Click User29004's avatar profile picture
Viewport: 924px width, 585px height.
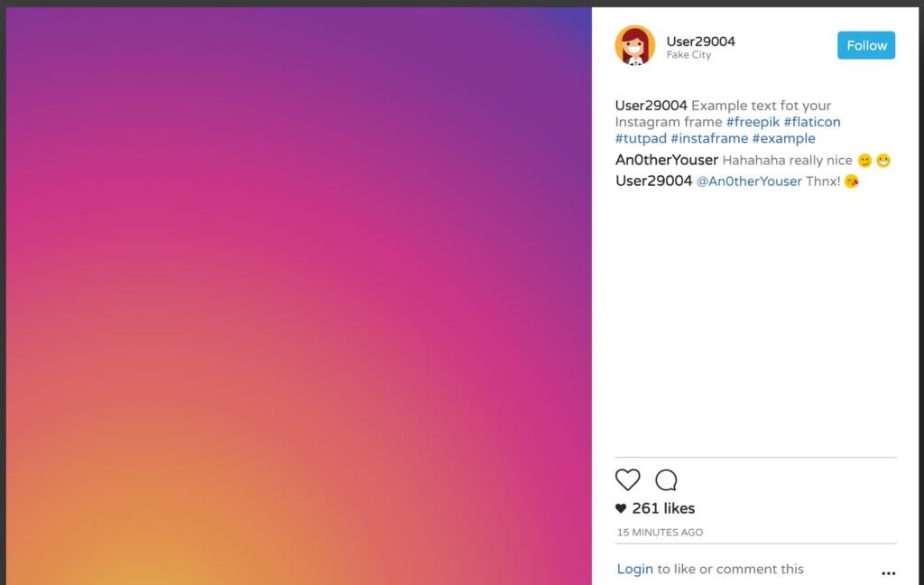pyautogui.click(x=634, y=45)
